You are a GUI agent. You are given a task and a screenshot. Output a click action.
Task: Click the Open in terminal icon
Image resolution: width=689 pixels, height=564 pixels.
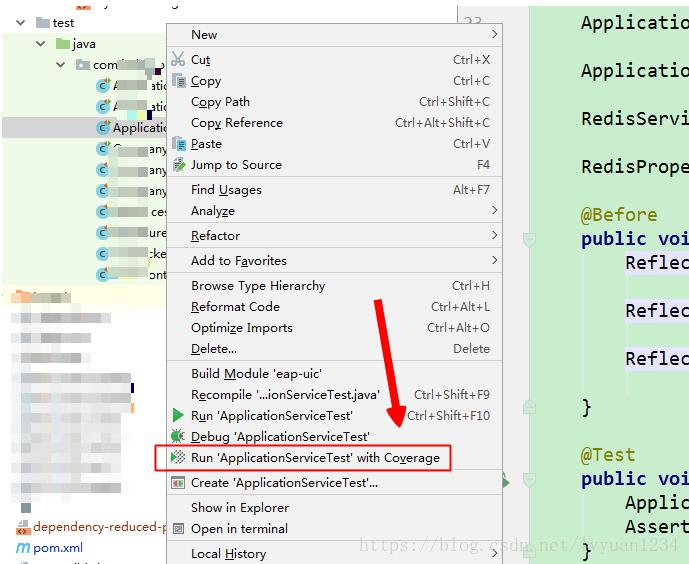178,528
